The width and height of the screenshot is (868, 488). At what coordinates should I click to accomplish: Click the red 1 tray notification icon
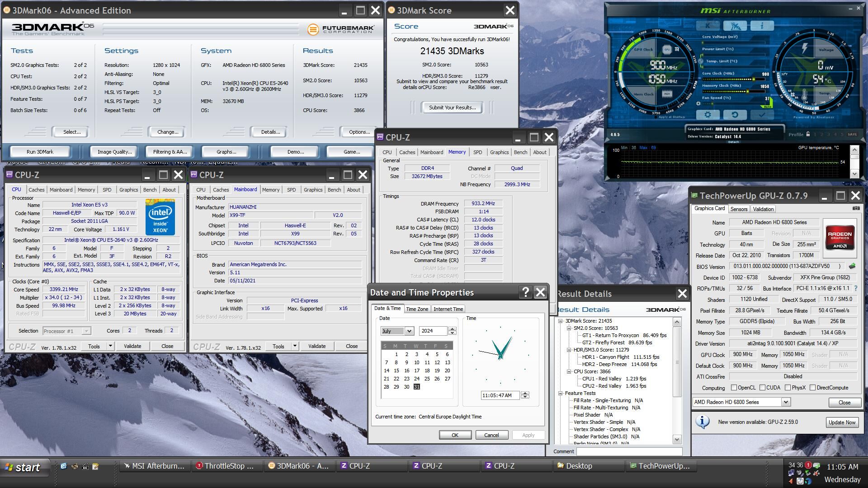pyautogui.click(x=808, y=465)
